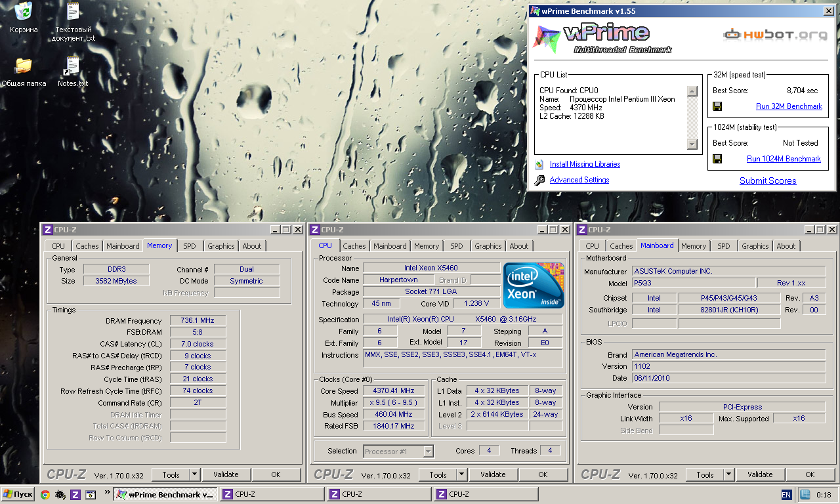
Task: Click the taskbar clock showing 0:18
Action: tap(824, 495)
